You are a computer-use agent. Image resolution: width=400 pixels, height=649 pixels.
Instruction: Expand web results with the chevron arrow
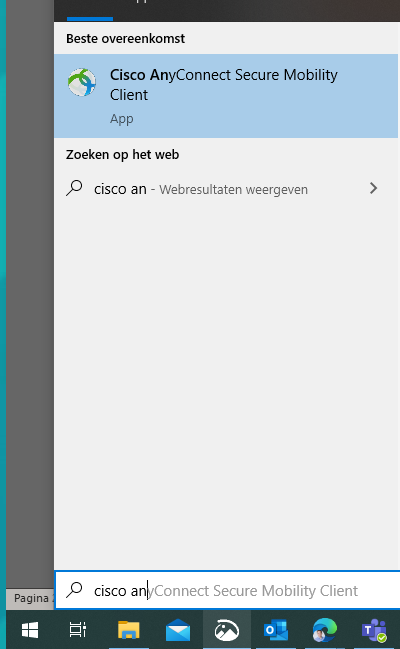pos(373,188)
